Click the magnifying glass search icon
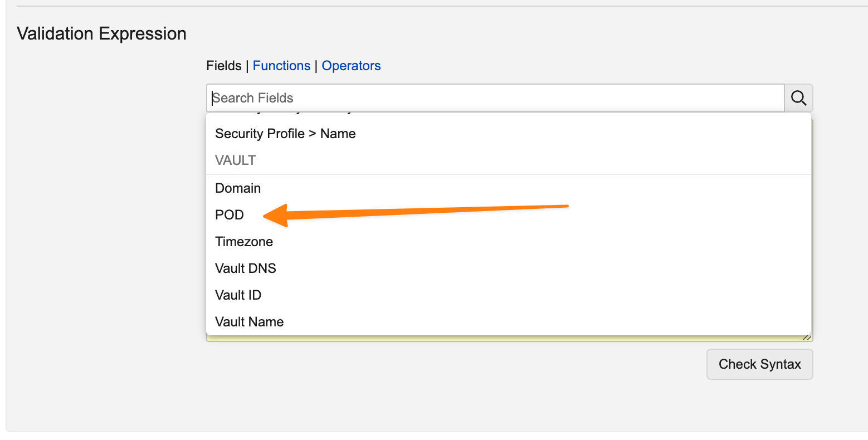Viewport: 868px width, 440px height. coord(798,98)
